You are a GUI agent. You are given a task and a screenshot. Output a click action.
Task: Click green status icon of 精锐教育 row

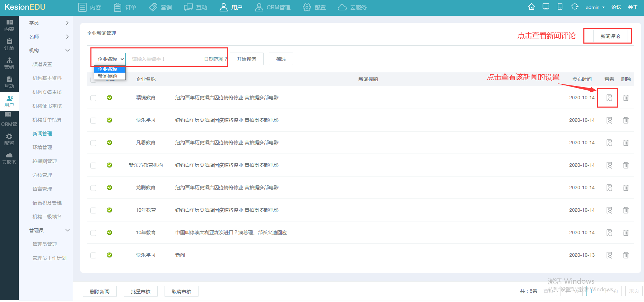[109, 98]
